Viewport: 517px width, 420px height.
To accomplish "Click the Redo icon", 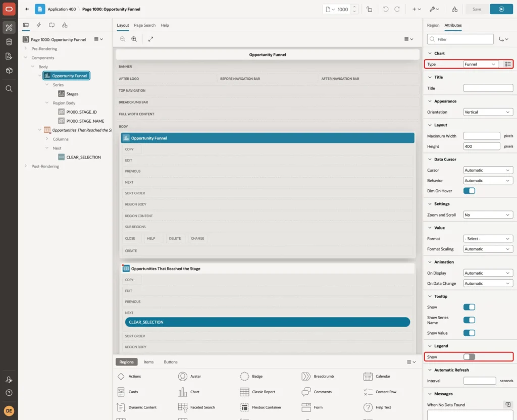I will (x=397, y=9).
